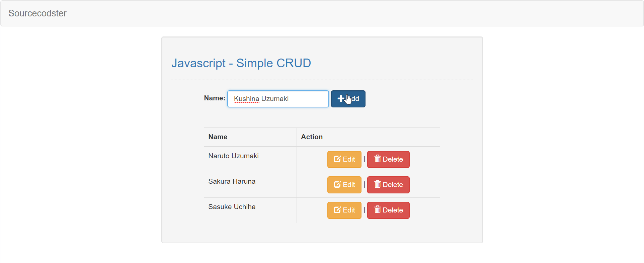The image size is (644, 263).
Task: Select the Naruto Uzumaki table row
Action: tap(250, 159)
